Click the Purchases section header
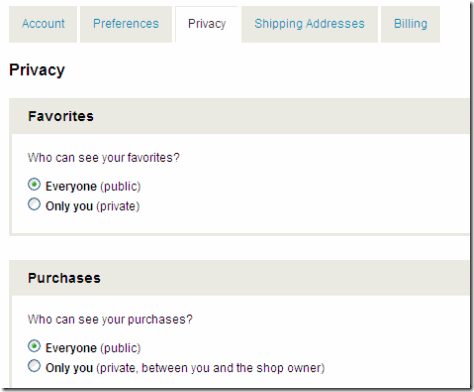The image size is (474, 392). 64,278
